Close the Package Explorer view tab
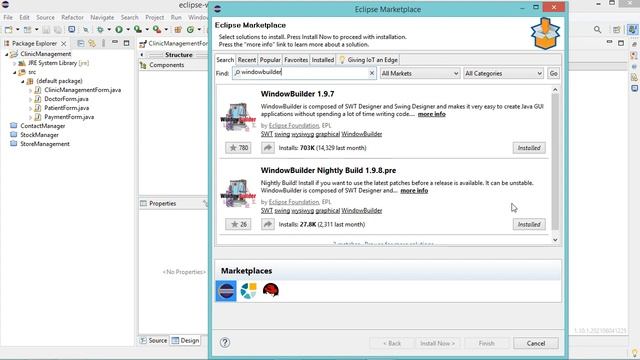The image size is (640, 360). (x=64, y=43)
